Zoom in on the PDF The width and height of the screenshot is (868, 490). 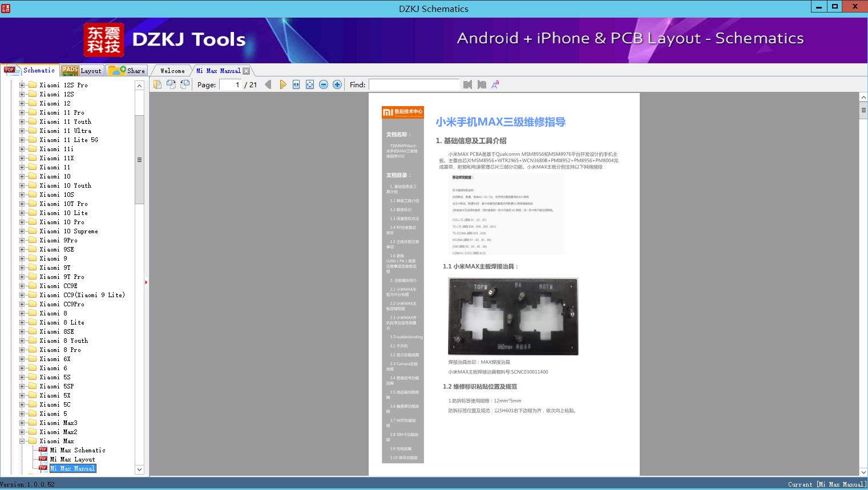click(337, 84)
